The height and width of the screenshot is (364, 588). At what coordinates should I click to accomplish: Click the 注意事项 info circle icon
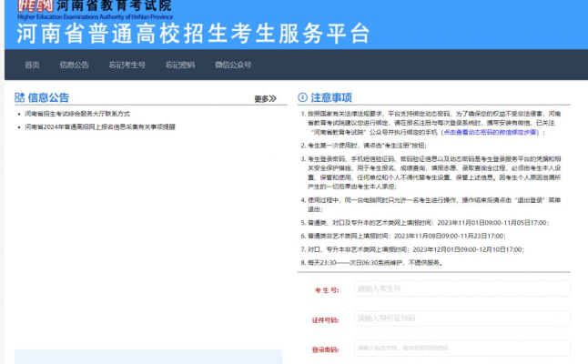click(302, 97)
